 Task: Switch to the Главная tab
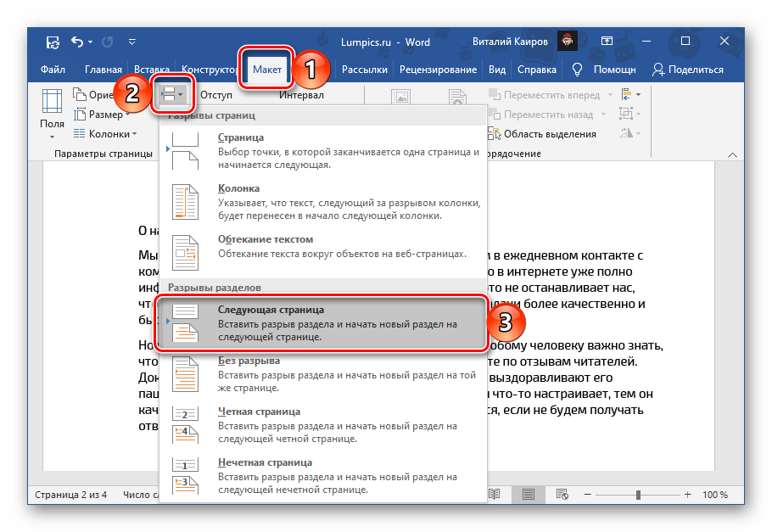[103, 70]
